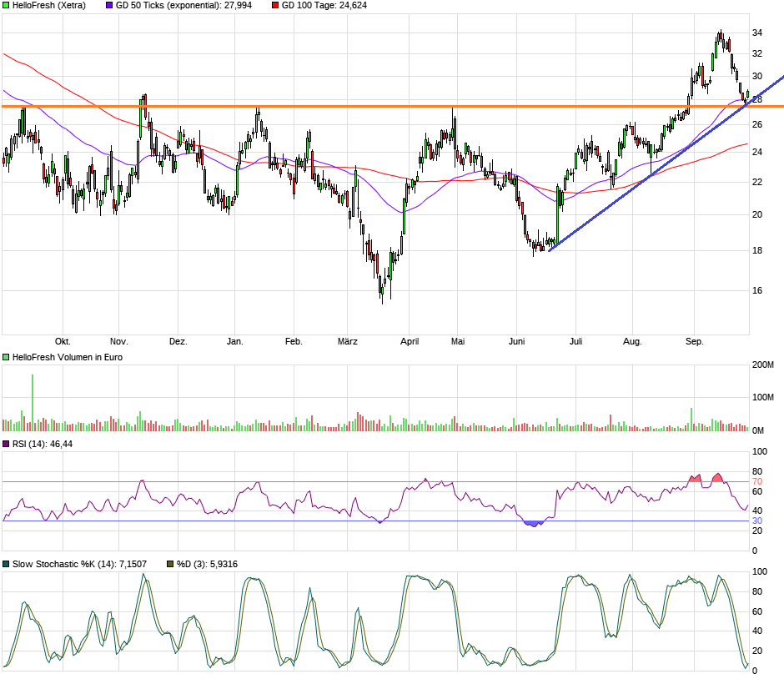This screenshot has height=679, width=784.
Task: Click the 'Jan.' month label on time axis
Action: coord(235,341)
